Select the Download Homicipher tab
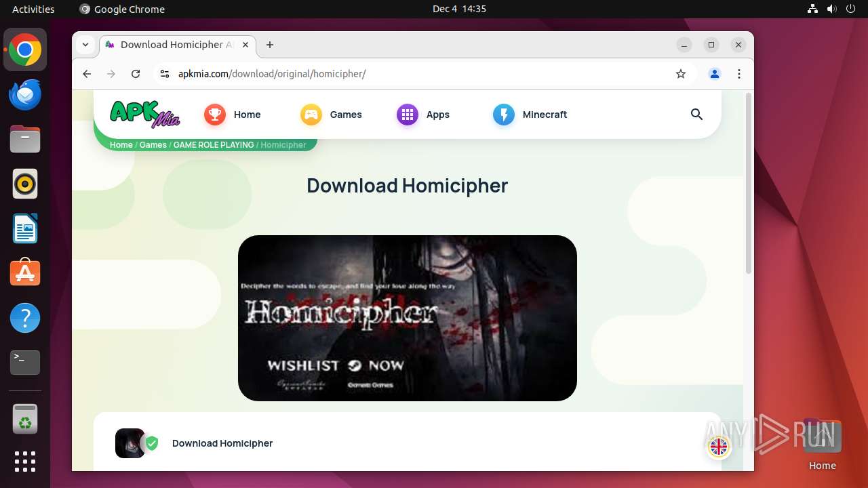 178,45
